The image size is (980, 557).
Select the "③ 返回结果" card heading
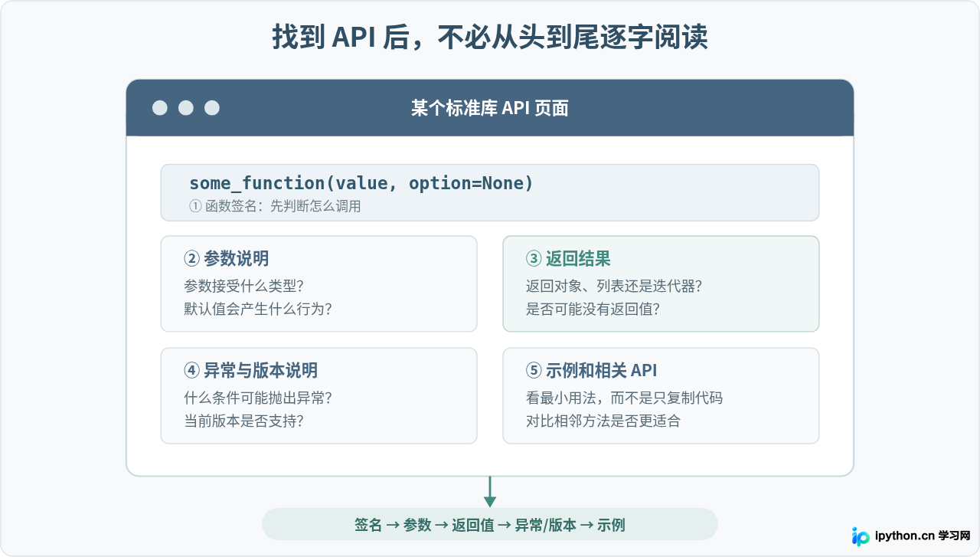pos(568,258)
